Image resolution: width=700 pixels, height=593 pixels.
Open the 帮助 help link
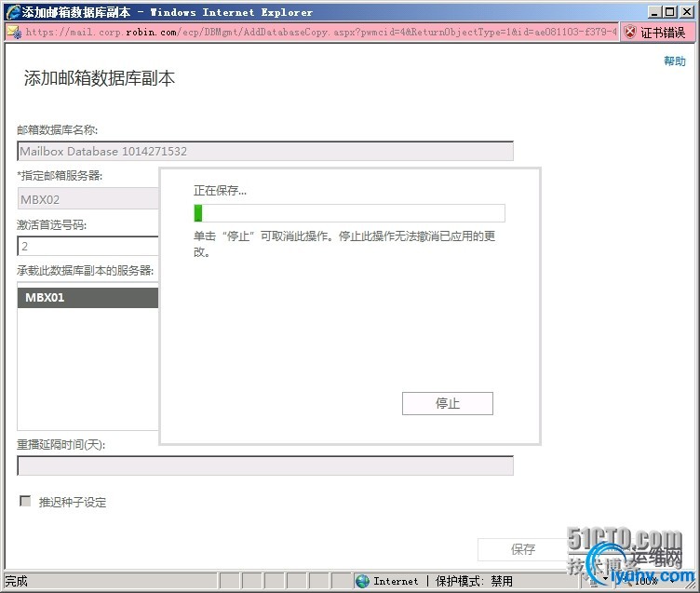(675, 61)
